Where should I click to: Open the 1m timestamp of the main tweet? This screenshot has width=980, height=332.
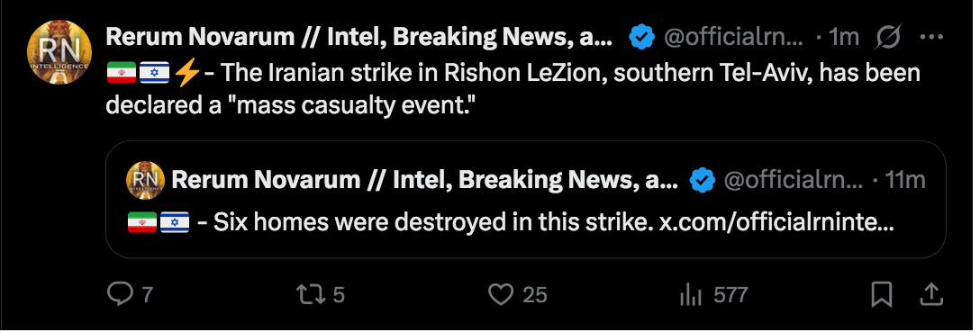coord(844,38)
